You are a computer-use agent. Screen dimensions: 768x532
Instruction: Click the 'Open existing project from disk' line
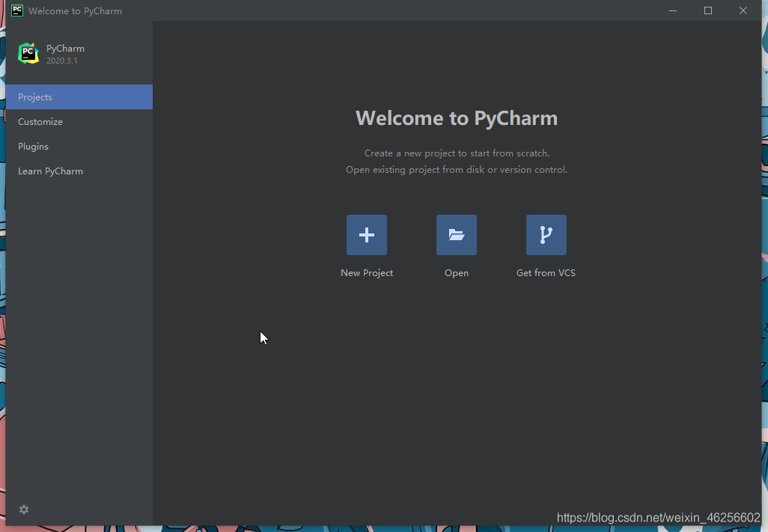tap(457, 169)
